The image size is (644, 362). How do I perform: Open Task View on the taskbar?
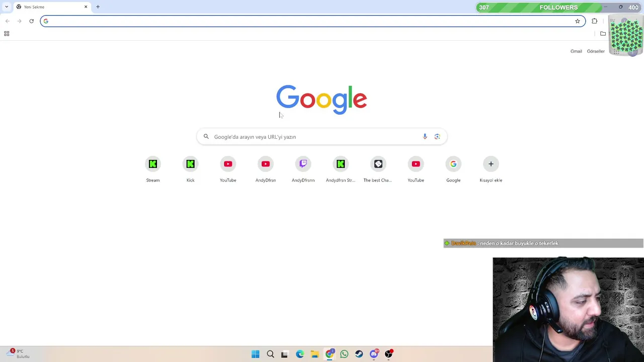284,354
